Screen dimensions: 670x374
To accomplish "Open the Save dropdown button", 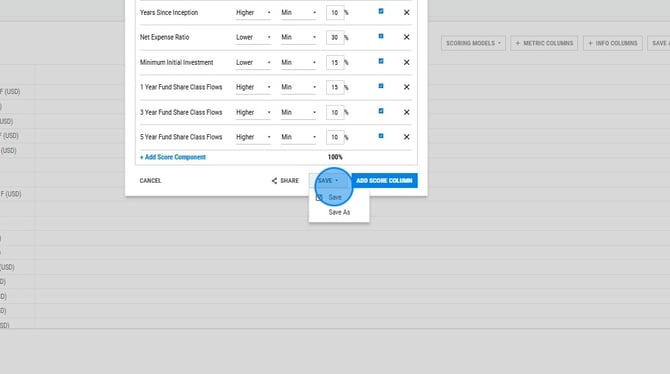I will [328, 181].
